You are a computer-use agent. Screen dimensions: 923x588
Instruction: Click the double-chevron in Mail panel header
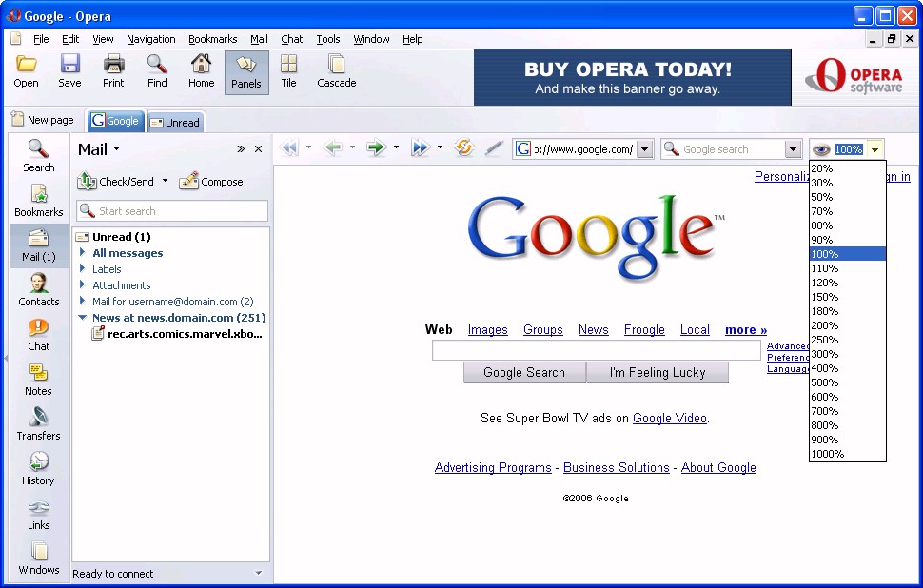pyautogui.click(x=240, y=149)
